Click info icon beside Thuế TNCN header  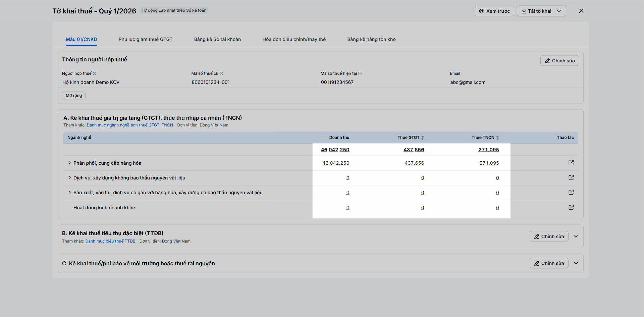(497, 138)
